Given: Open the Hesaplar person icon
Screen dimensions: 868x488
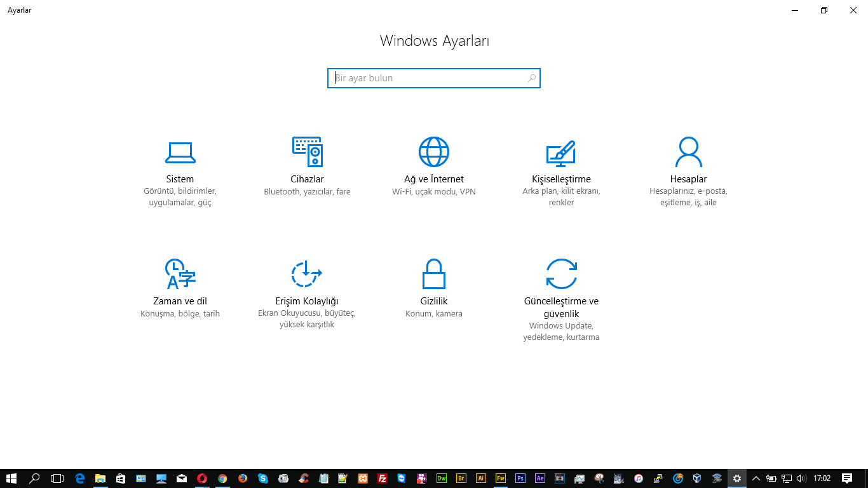Looking at the screenshot, I should tap(688, 152).
